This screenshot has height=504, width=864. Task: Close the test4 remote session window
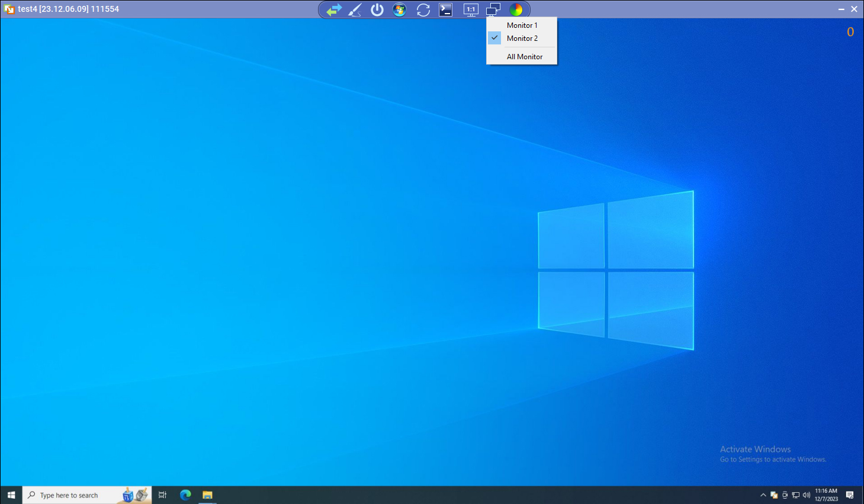click(854, 9)
